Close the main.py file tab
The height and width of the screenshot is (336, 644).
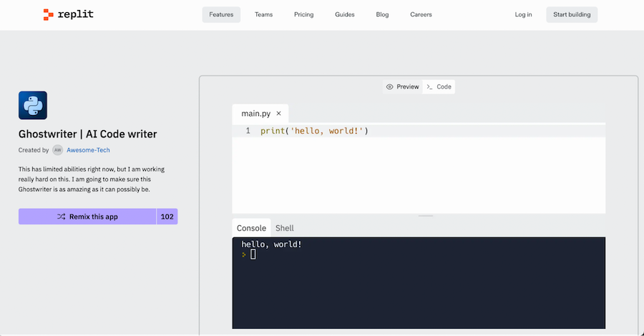[x=278, y=113]
